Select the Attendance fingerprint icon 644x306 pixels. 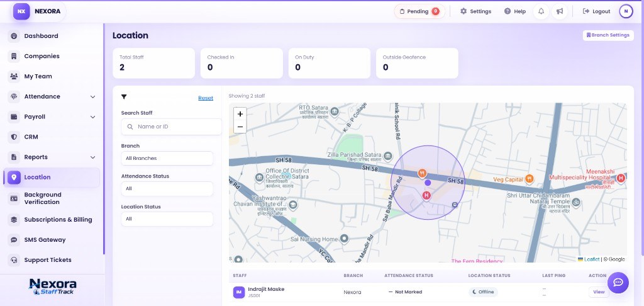14,96
